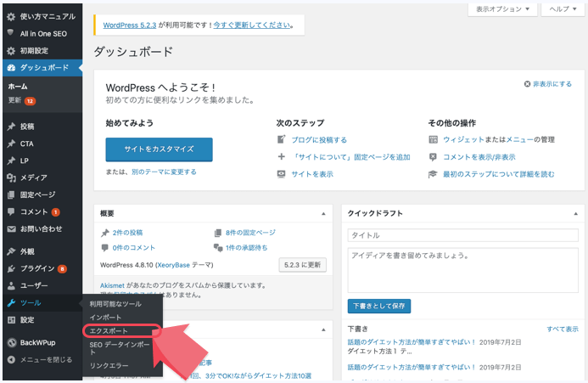588x383 pixels.
Task: Click the gear icon beside 使い方マニュアル
Action: (11, 16)
